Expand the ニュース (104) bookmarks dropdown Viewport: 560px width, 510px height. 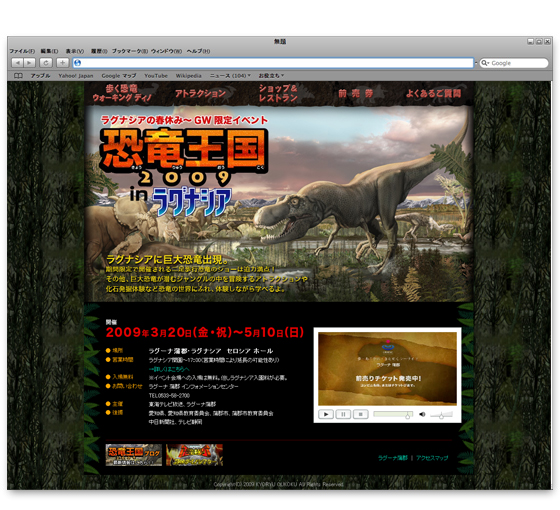(x=230, y=76)
